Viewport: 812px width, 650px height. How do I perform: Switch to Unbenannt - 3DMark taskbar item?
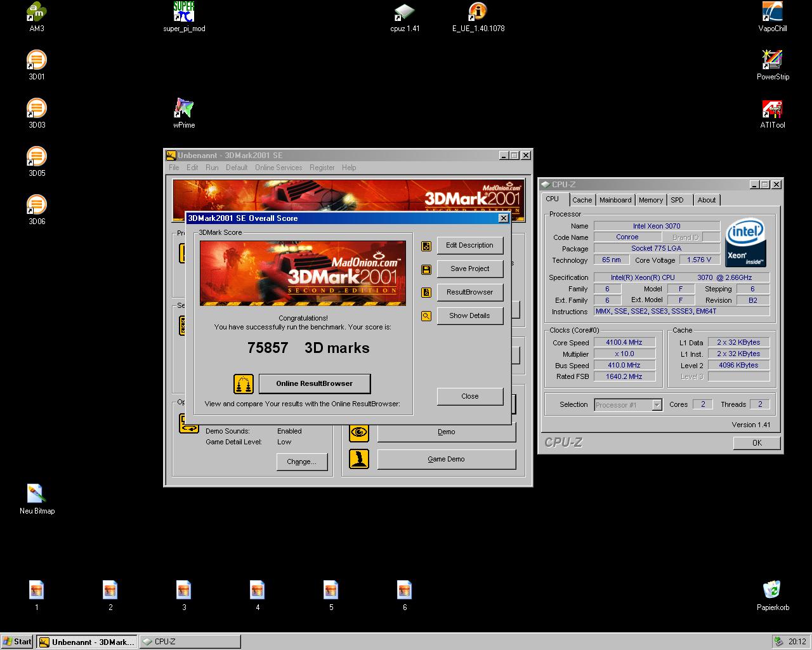86,642
